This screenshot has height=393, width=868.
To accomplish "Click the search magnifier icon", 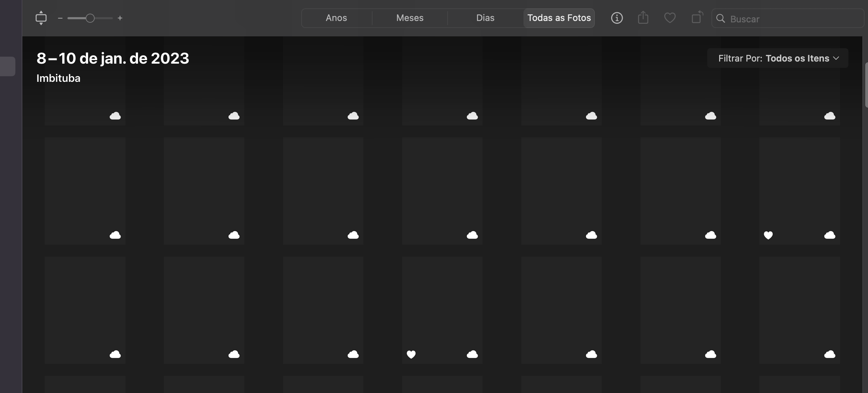I will pyautogui.click(x=720, y=19).
